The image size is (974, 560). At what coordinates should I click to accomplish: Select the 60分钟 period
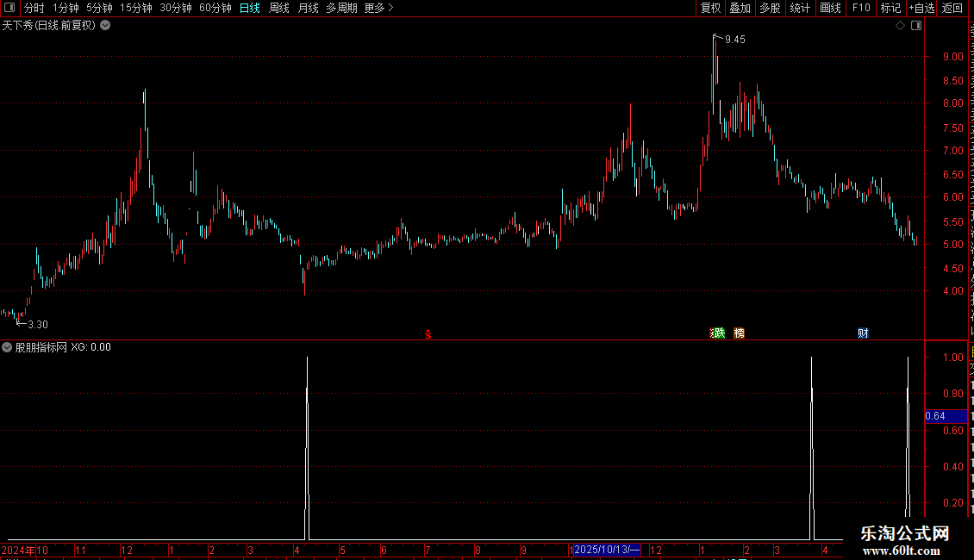[x=215, y=8]
